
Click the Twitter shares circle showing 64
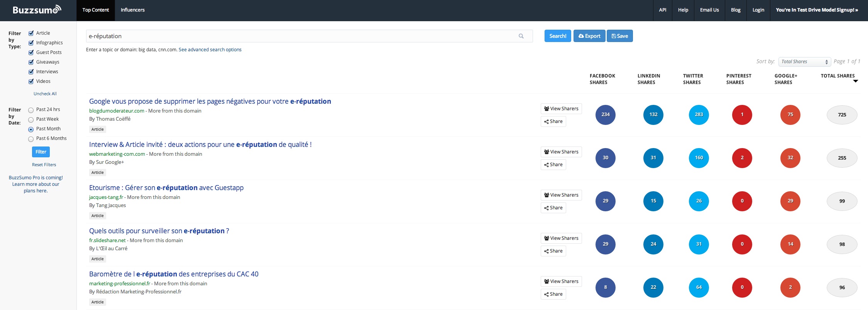[x=699, y=287]
